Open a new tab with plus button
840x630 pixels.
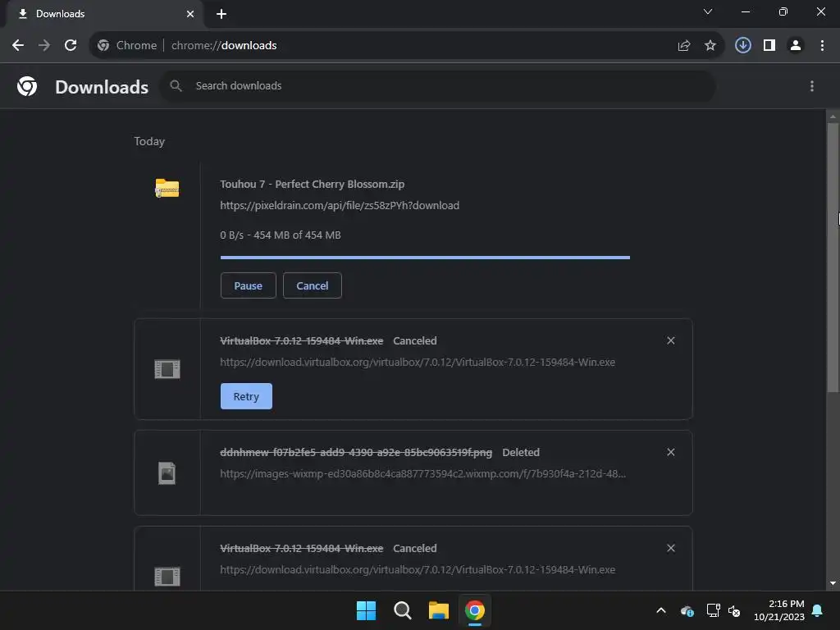click(x=221, y=14)
